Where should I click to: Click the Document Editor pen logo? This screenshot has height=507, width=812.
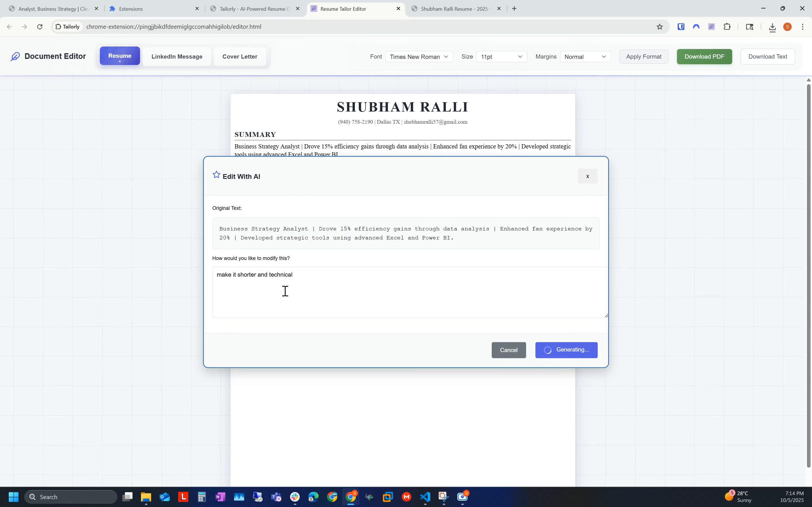pyautogui.click(x=16, y=56)
